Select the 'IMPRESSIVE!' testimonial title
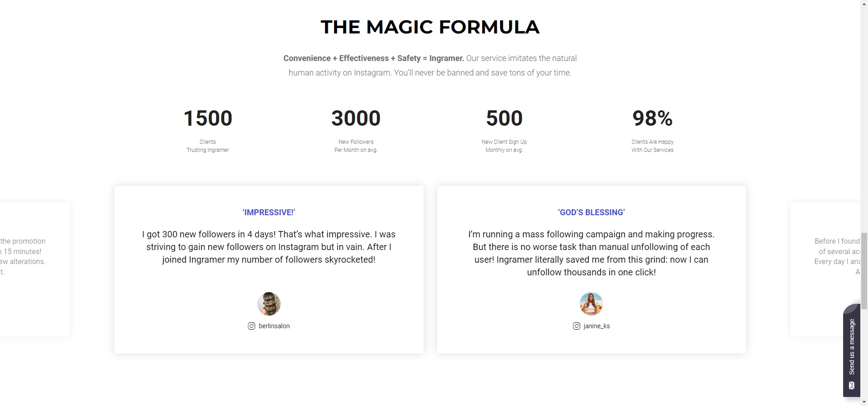868x406 pixels. (x=269, y=212)
